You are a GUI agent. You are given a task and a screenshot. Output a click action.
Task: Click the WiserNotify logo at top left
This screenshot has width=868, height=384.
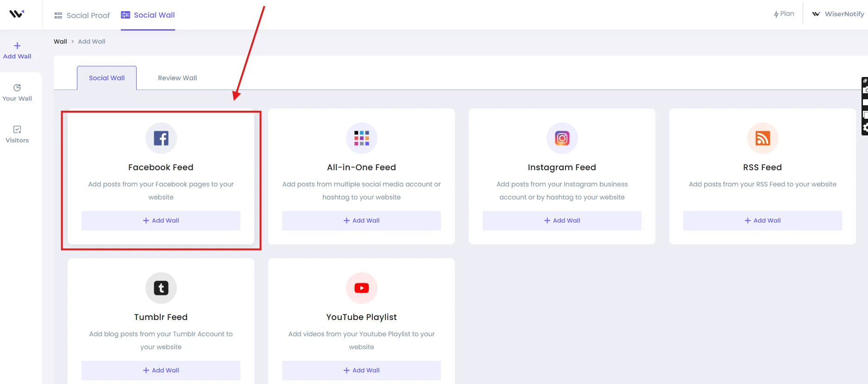17,14
